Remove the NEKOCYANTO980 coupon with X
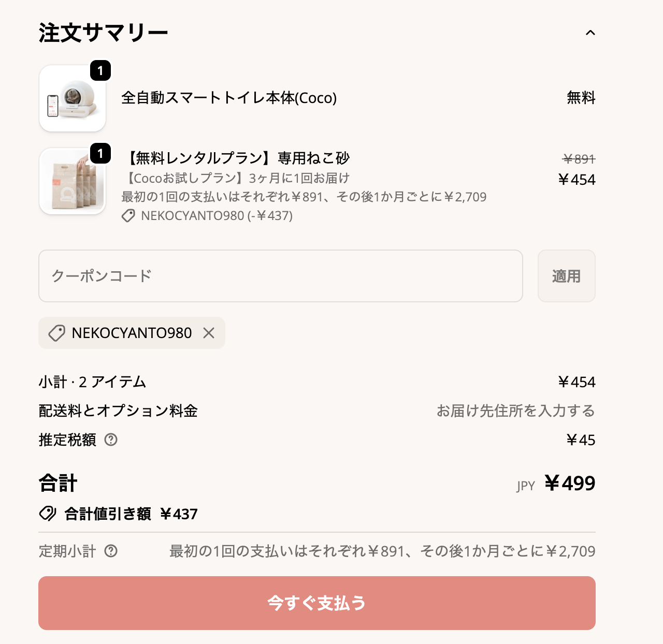The image size is (663, 644). click(x=209, y=333)
